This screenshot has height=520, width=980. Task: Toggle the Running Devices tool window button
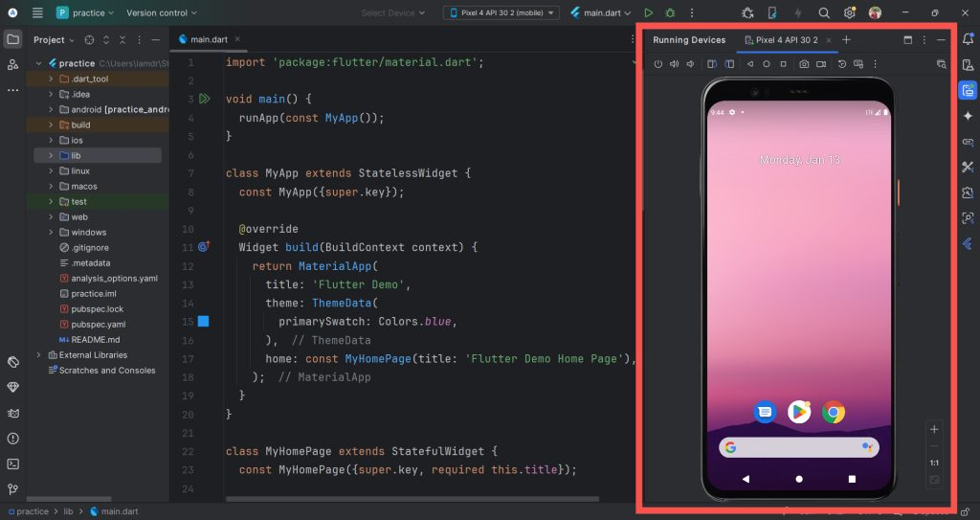pos(969,90)
